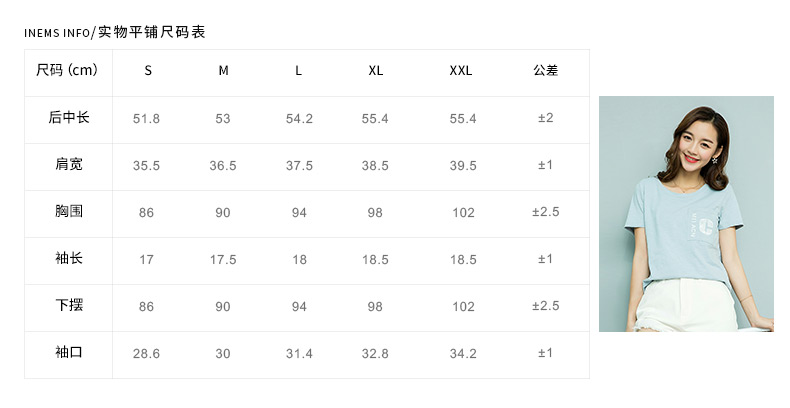Image resolution: width=790 pixels, height=408 pixels.
Task: Click the 肩宽 row label
Action: 68,165
